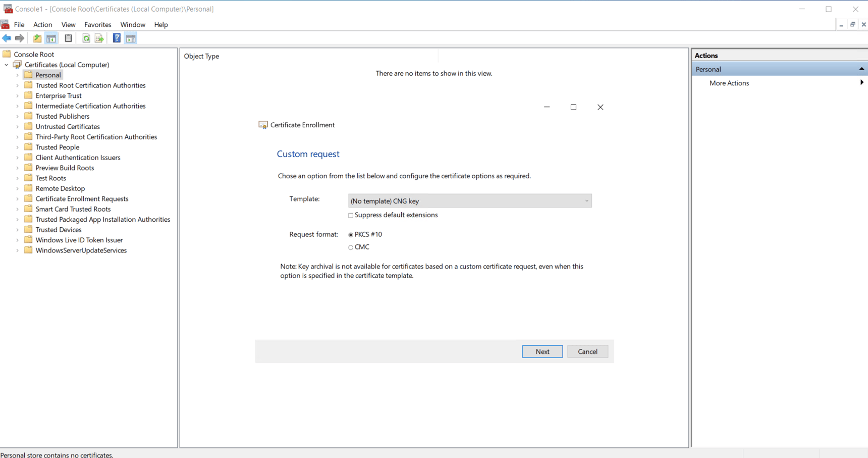Image resolution: width=868 pixels, height=458 pixels.
Task: Click the Forward arrow in the toolbar
Action: [x=20, y=38]
